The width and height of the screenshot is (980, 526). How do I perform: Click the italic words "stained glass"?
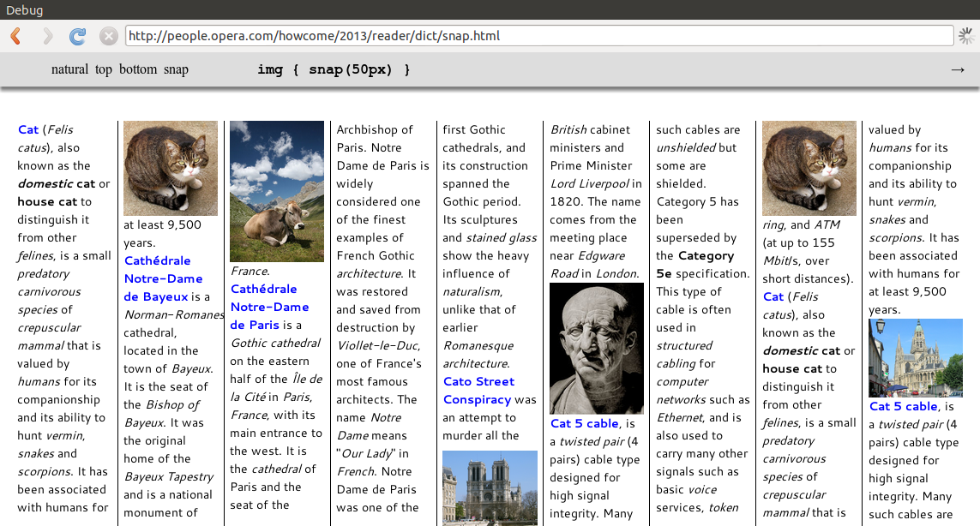502,237
